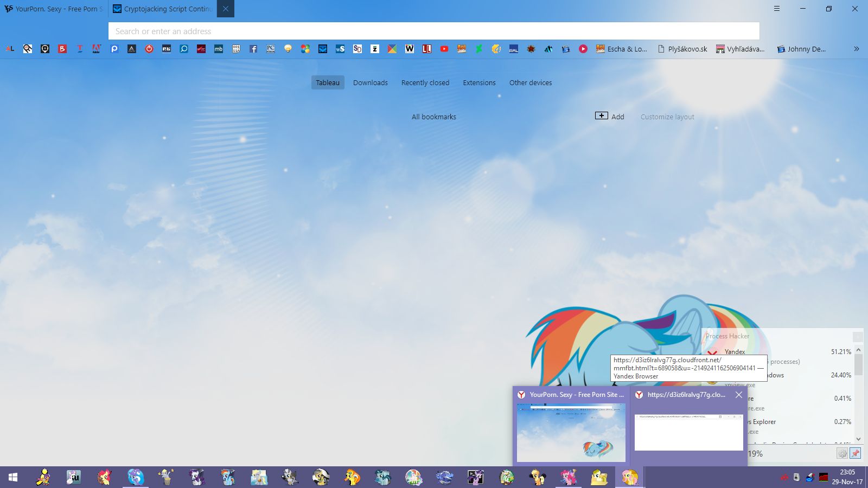This screenshot has width=868, height=488.
Task: Click the 0.27% value beside Explorer
Action: pos(843,422)
